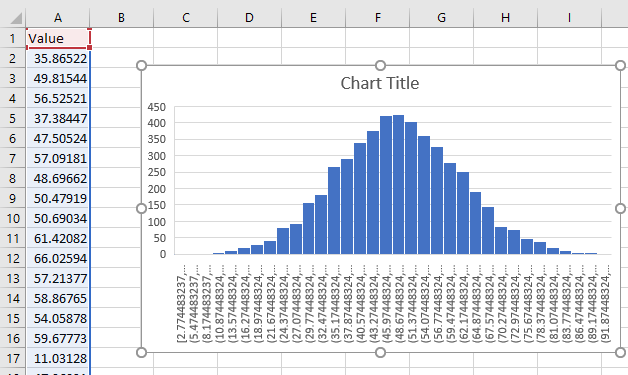Click cell containing 50.47919
The image size is (628, 375).
coord(58,198)
